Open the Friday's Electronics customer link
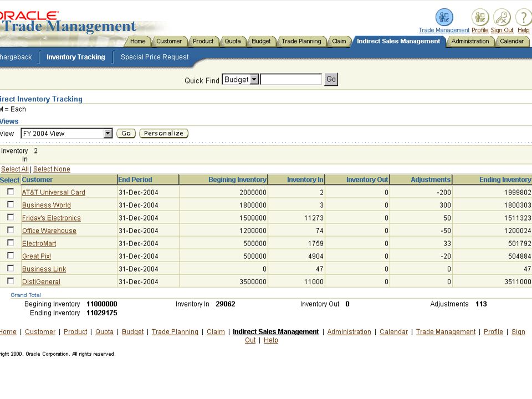Viewport: 532px width, 399px height. [x=51, y=218]
